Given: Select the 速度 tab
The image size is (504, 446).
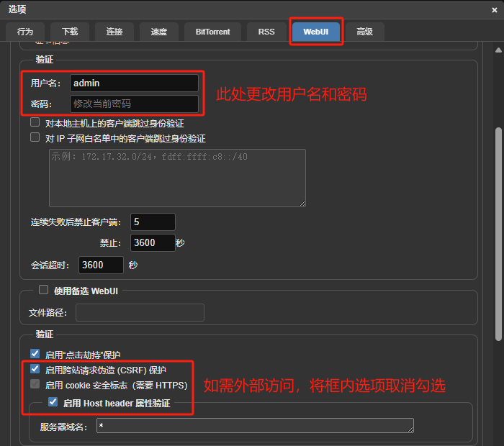Looking at the screenshot, I should (159, 32).
